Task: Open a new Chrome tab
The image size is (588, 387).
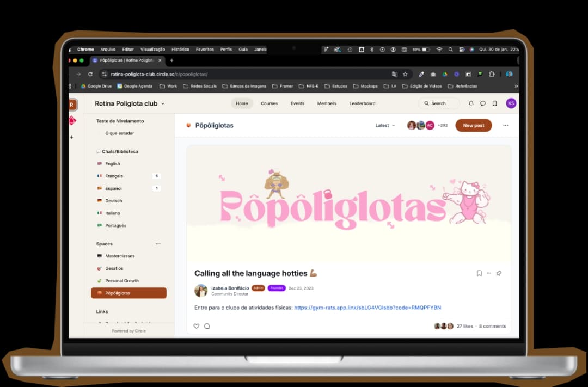Action: click(171, 60)
